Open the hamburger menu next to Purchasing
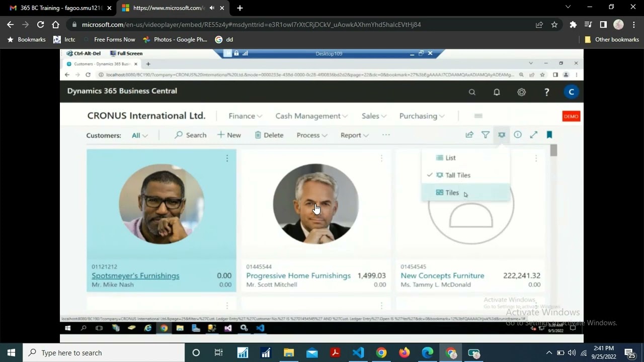The height and width of the screenshot is (362, 644). click(x=478, y=116)
